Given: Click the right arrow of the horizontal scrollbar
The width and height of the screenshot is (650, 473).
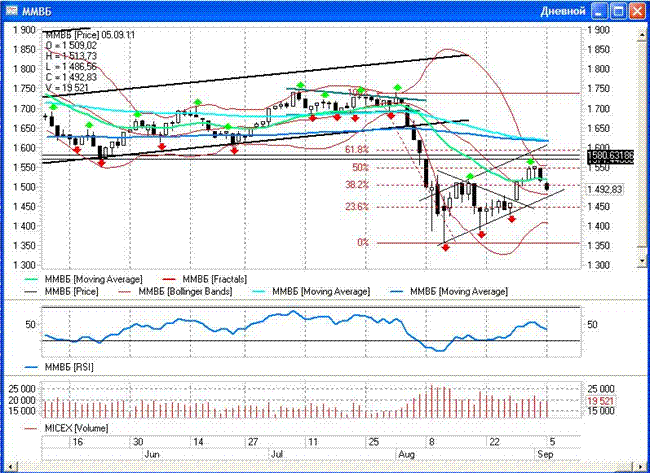Looking at the screenshot, I should (642, 468).
